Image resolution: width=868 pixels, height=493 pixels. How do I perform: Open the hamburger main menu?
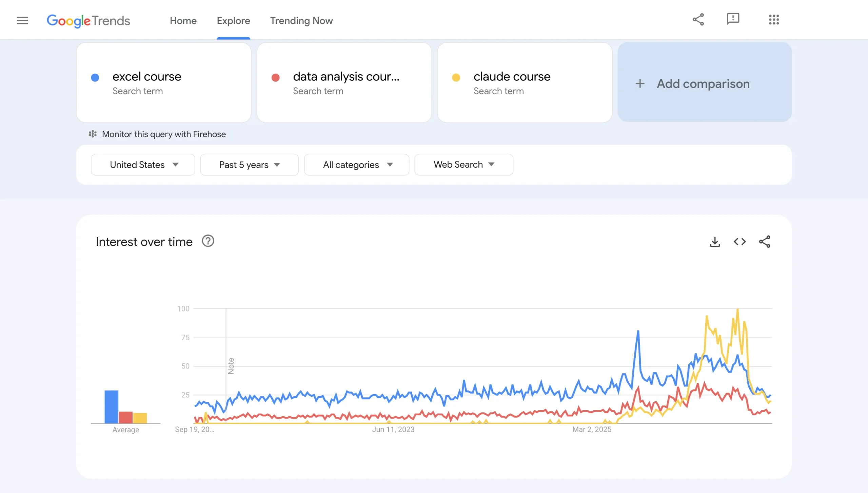tap(22, 21)
